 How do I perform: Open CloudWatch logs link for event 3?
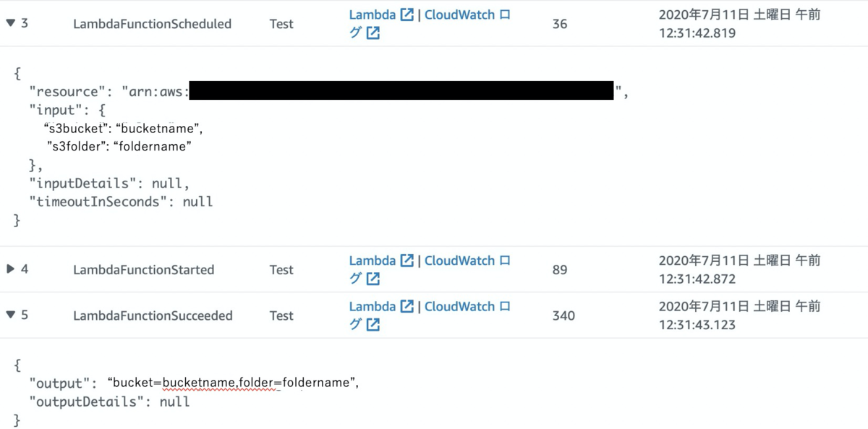click(467, 14)
